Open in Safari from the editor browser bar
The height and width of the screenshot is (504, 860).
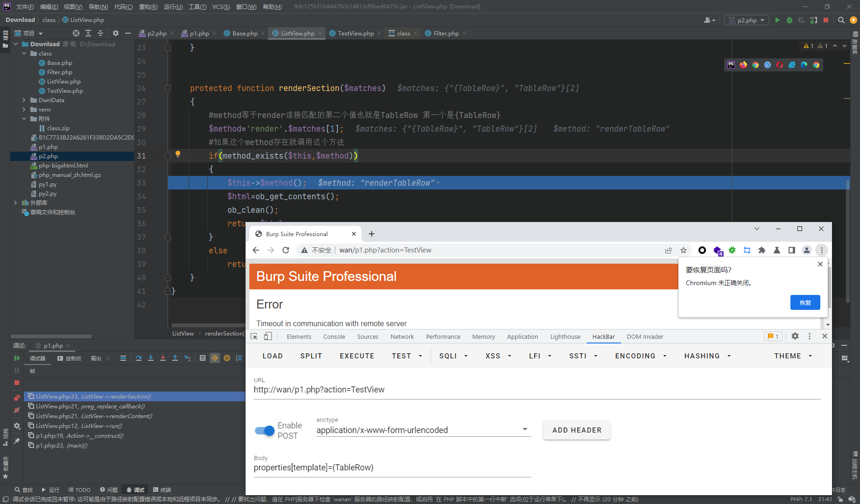768,65
